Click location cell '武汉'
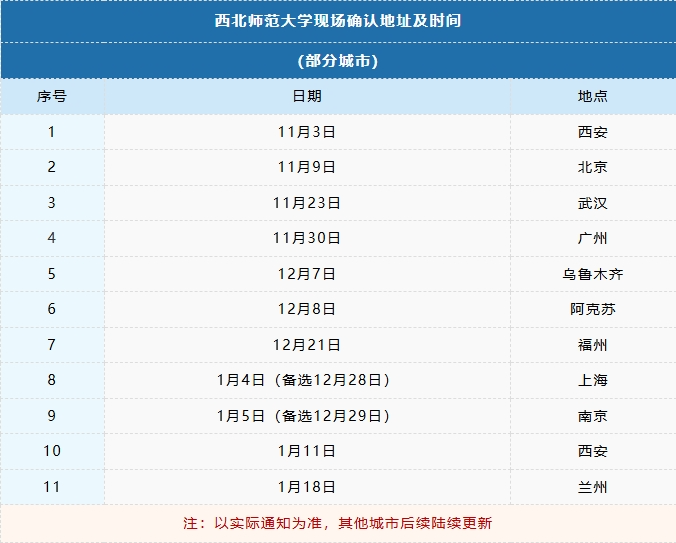676x543 pixels. click(593, 203)
